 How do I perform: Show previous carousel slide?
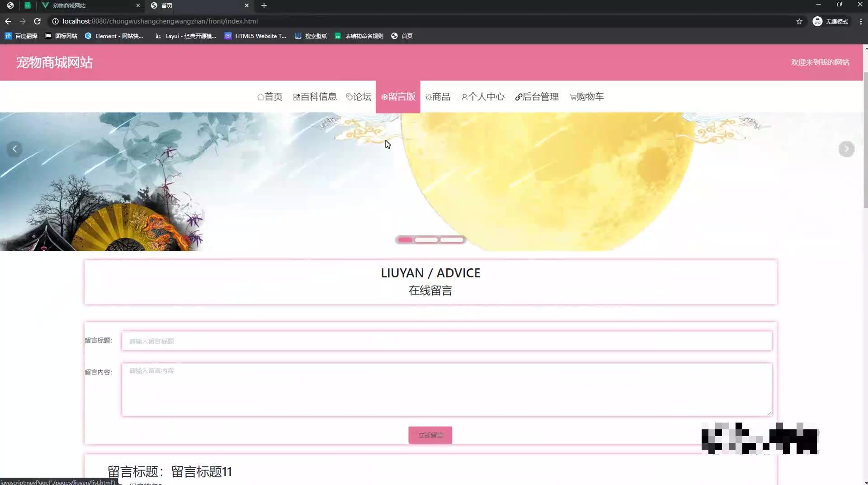click(14, 149)
